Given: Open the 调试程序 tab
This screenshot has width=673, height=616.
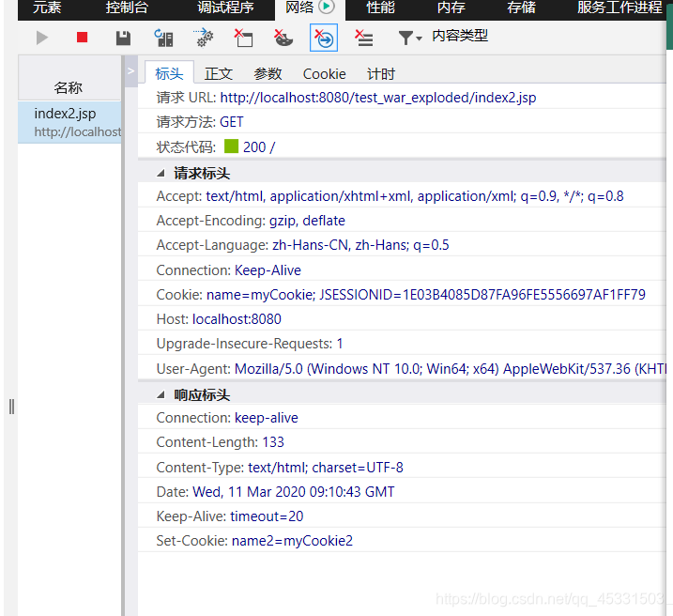Looking at the screenshot, I should tap(225, 8).
